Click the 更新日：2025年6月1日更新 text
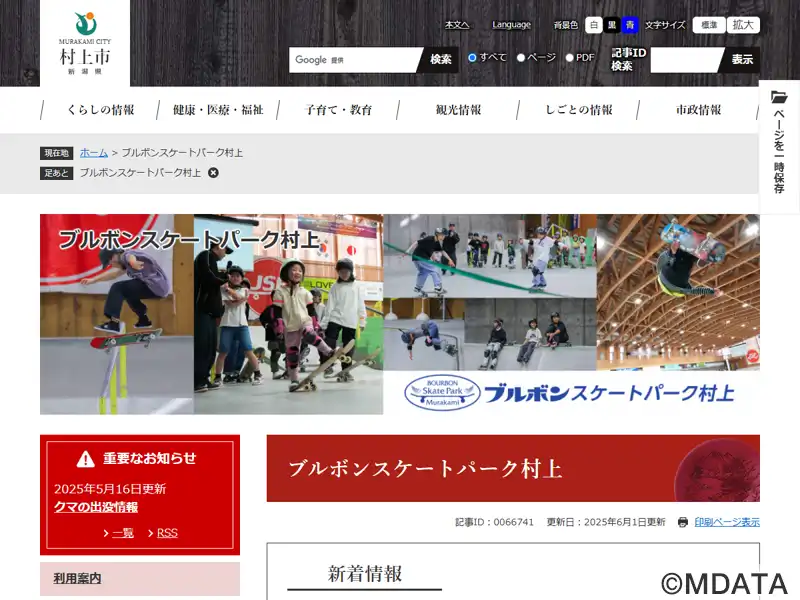Image resolution: width=800 pixels, height=600 pixels. 606,522
